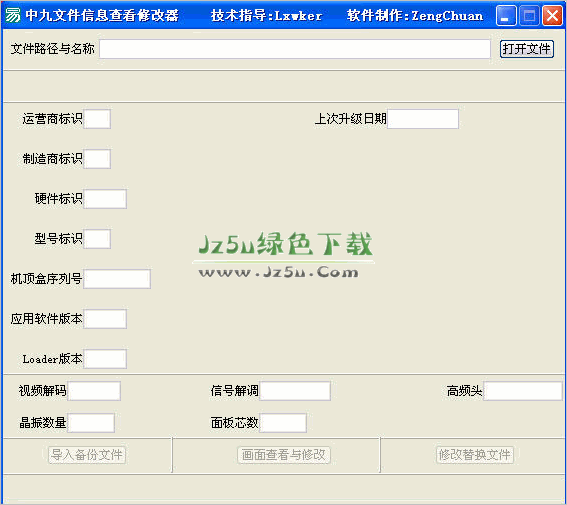Focus the 应用软件版本 field
567x505 pixels.
(105, 319)
